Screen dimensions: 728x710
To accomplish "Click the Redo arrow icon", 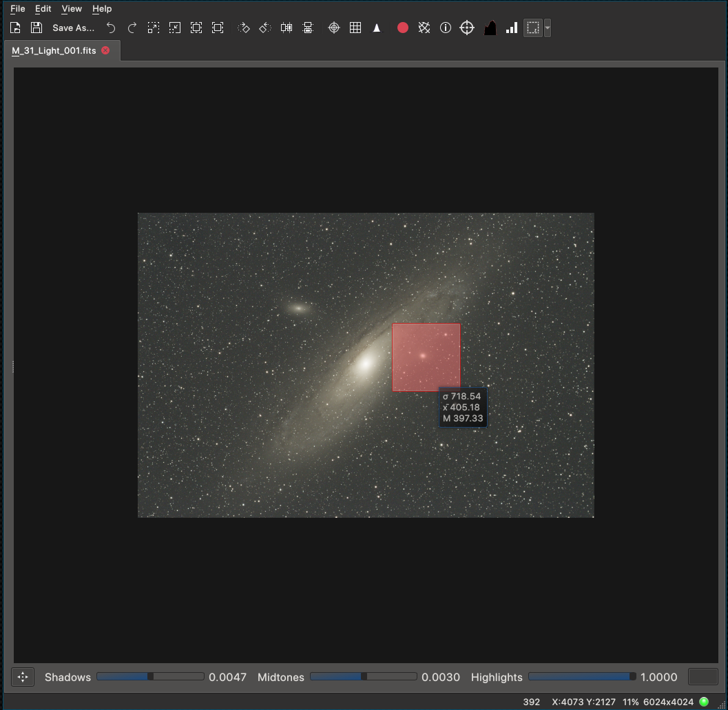I will coord(132,28).
